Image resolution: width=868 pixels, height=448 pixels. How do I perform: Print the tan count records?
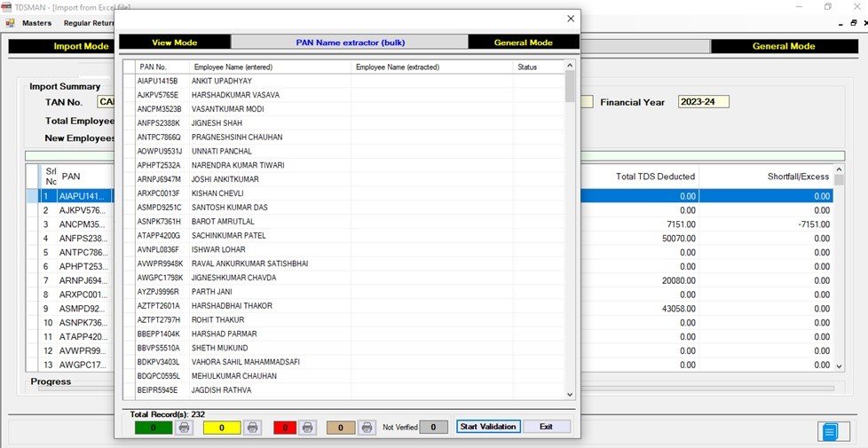tap(367, 428)
